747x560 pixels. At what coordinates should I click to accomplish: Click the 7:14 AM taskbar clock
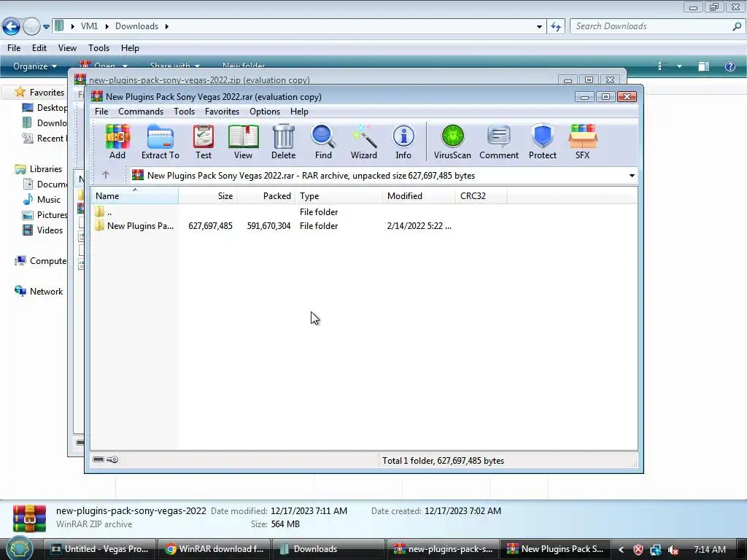(x=709, y=550)
